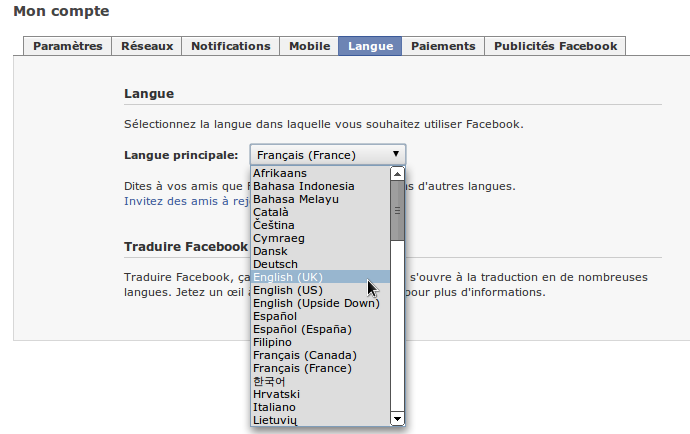Choose Afrikaans from the language list
Image resolution: width=690 pixels, height=434 pixels.
pos(320,173)
